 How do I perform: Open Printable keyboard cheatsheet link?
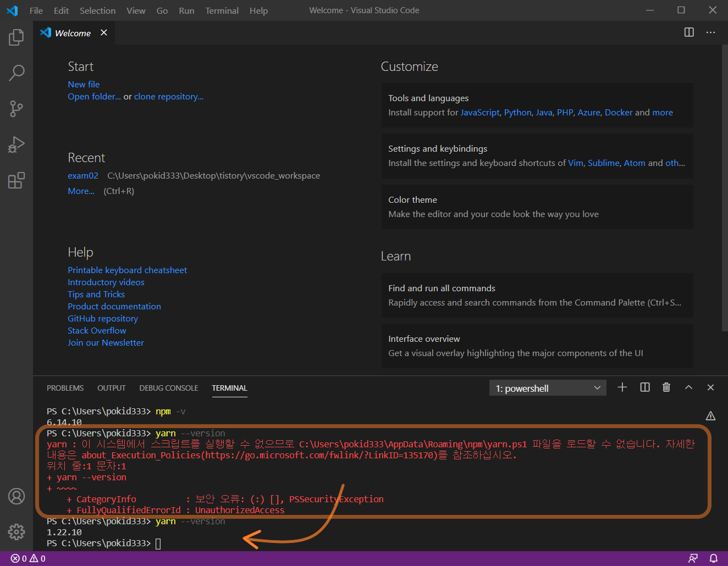point(127,270)
